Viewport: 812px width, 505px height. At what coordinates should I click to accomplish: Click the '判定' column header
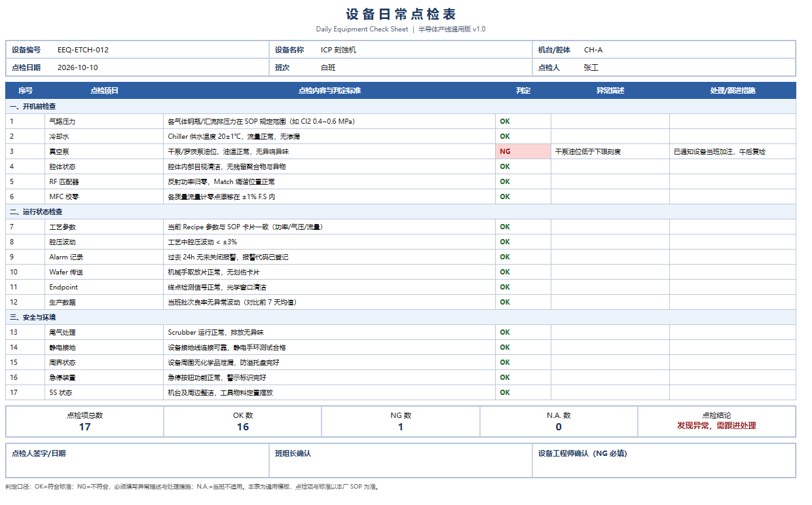tap(523, 90)
